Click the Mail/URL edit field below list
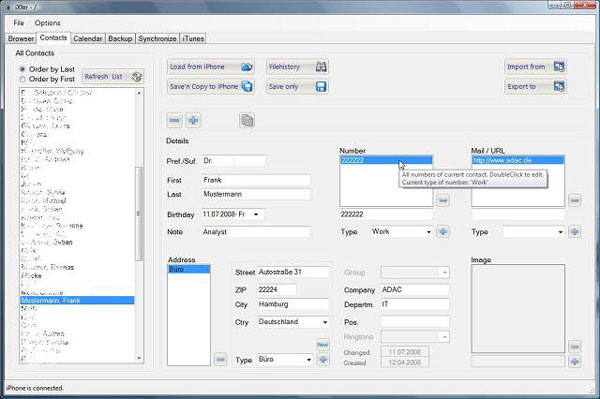This screenshot has height=399, width=600. point(518,214)
